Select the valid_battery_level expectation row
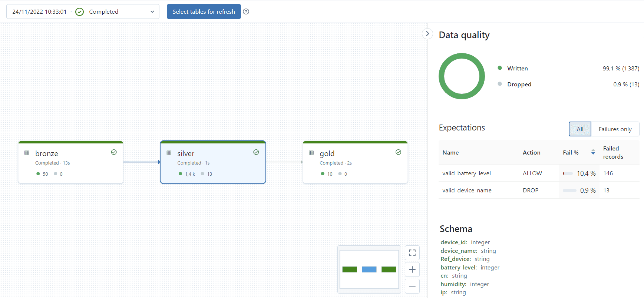The width and height of the screenshot is (644, 298). point(466,173)
